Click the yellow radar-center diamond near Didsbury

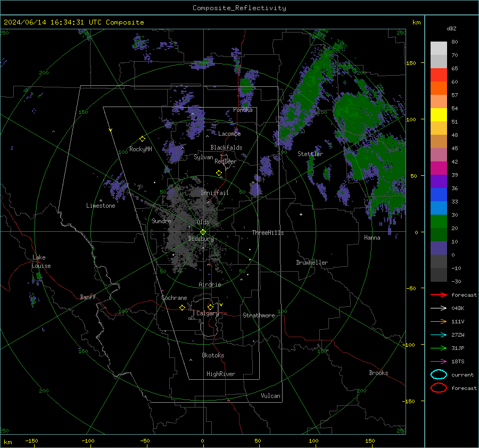(x=203, y=232)
